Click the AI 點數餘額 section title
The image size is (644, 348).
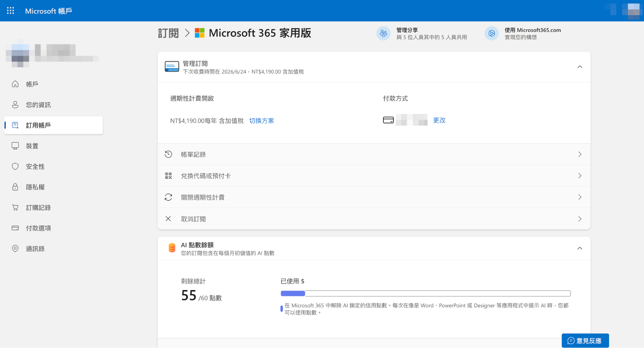197,245
